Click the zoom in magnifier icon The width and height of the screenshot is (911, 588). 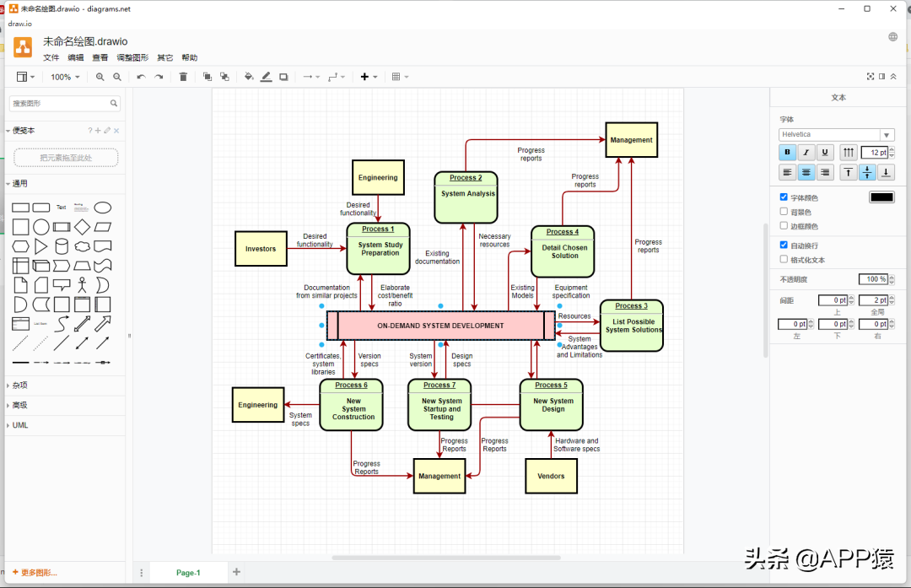100,77
